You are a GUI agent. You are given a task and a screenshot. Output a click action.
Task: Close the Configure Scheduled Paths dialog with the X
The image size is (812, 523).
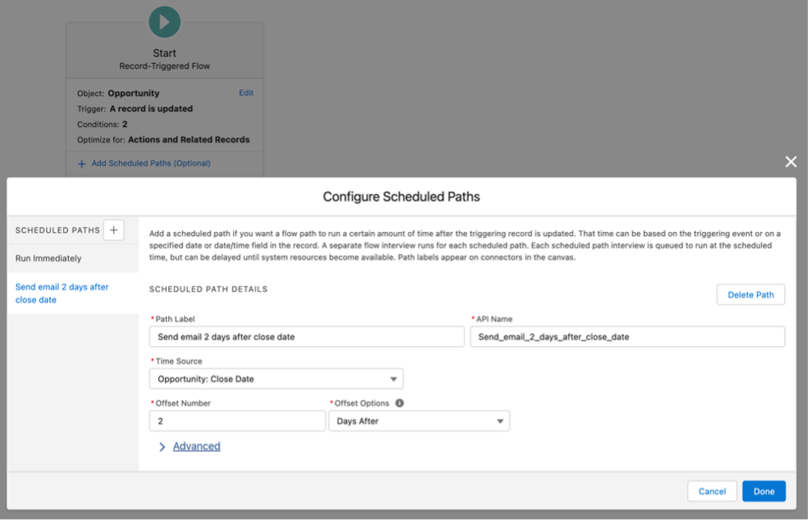(x=790, y=161)
